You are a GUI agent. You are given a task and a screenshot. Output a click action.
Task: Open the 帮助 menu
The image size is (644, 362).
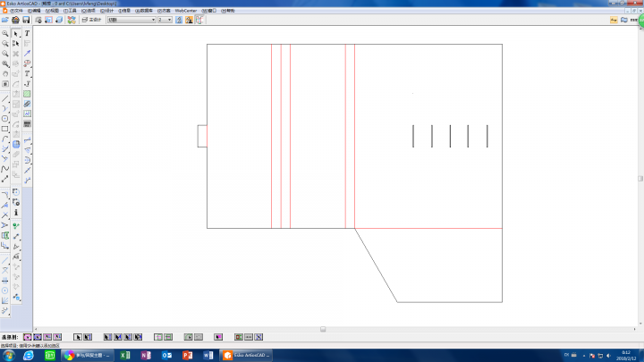(228, 10)
